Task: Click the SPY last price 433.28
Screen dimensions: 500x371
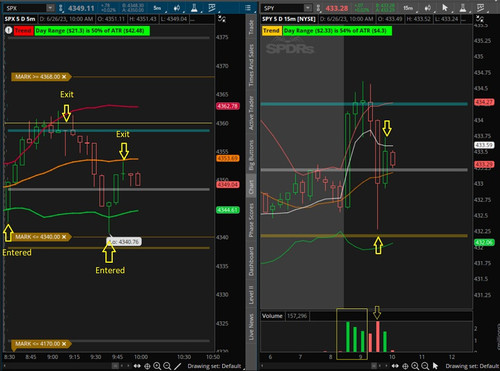Action: pyautogui.click(x=337, y=8)
